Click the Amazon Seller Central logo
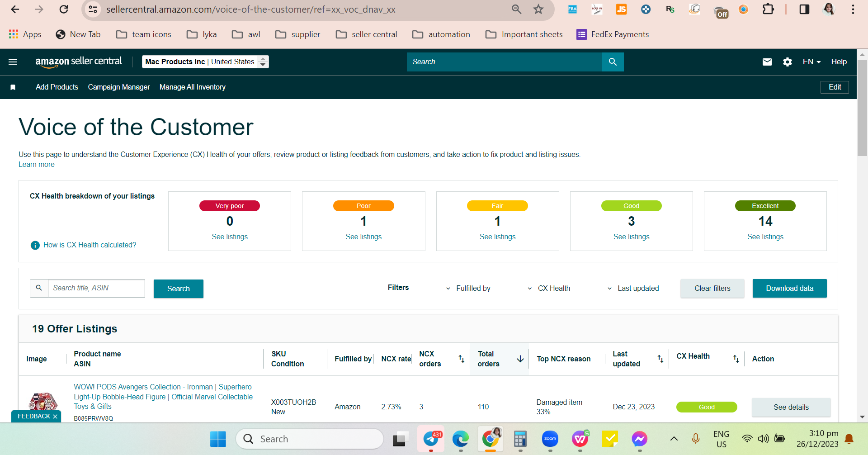Viewport: 868px width, 455px height. pyautogui.click(x=79, y=62)
